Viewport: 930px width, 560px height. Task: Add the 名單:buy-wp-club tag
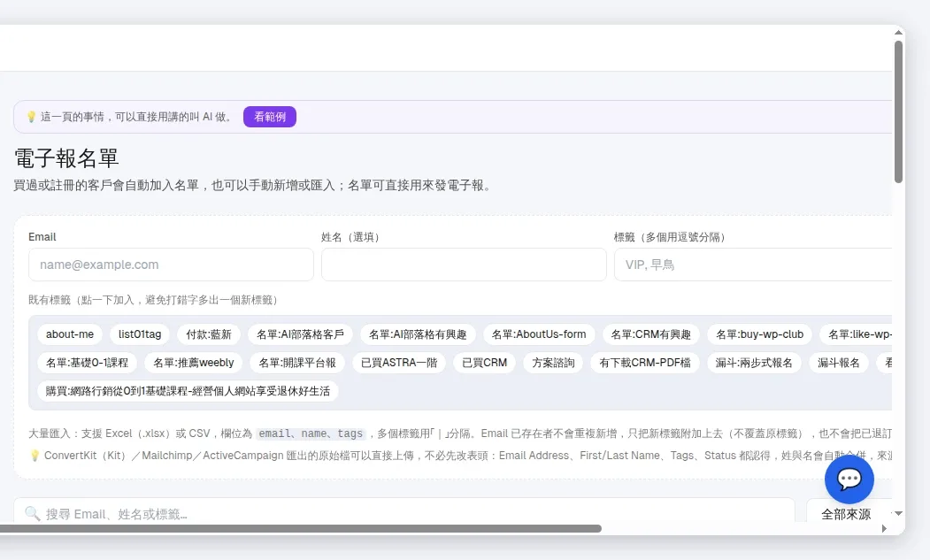[x=760, y=334]
